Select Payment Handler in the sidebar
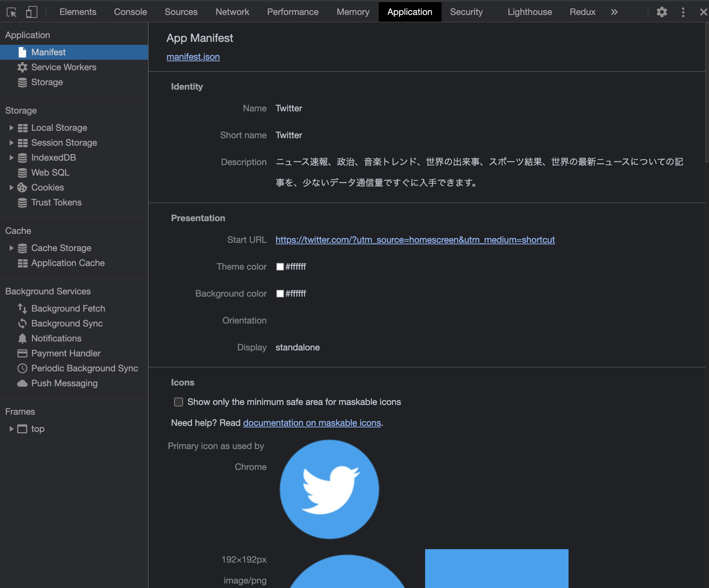 pyautogui.click(x=74, y=353)
